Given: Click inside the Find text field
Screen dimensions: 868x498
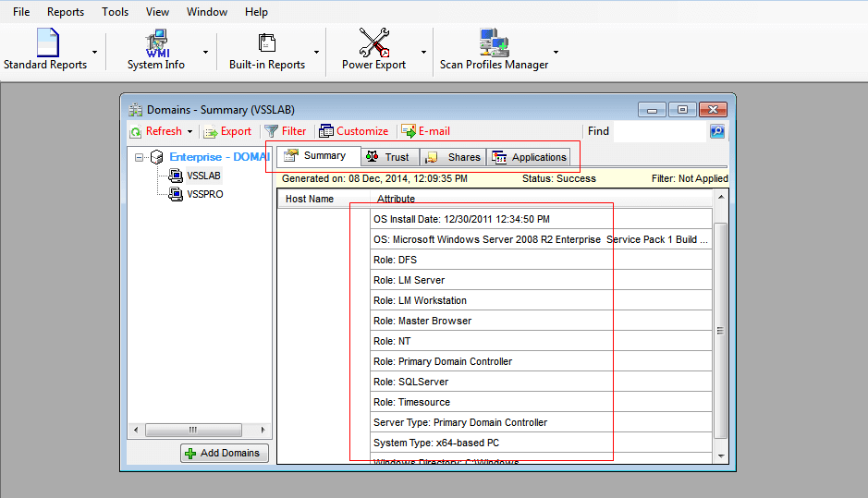Looking at the screenshot, I should [x=660, y=131].
